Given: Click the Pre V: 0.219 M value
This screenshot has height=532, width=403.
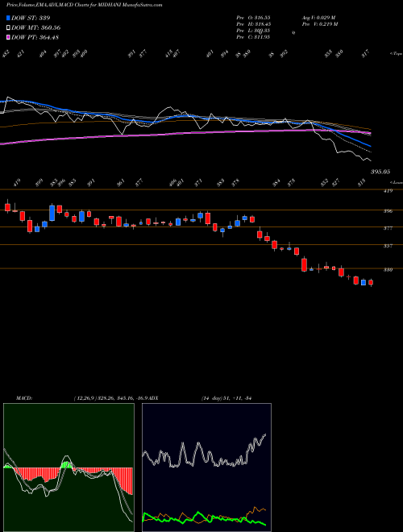Looking at the screenshot, I should 320,23.
